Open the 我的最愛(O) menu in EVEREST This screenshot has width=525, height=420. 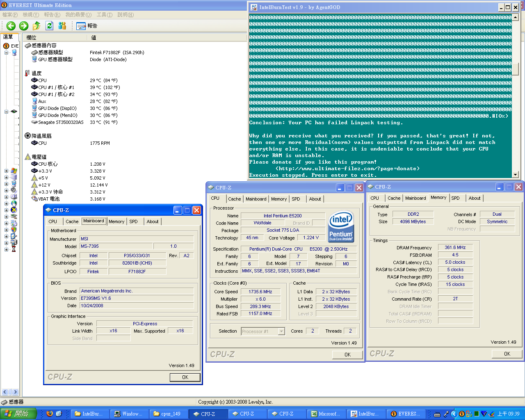click(78, 15)
